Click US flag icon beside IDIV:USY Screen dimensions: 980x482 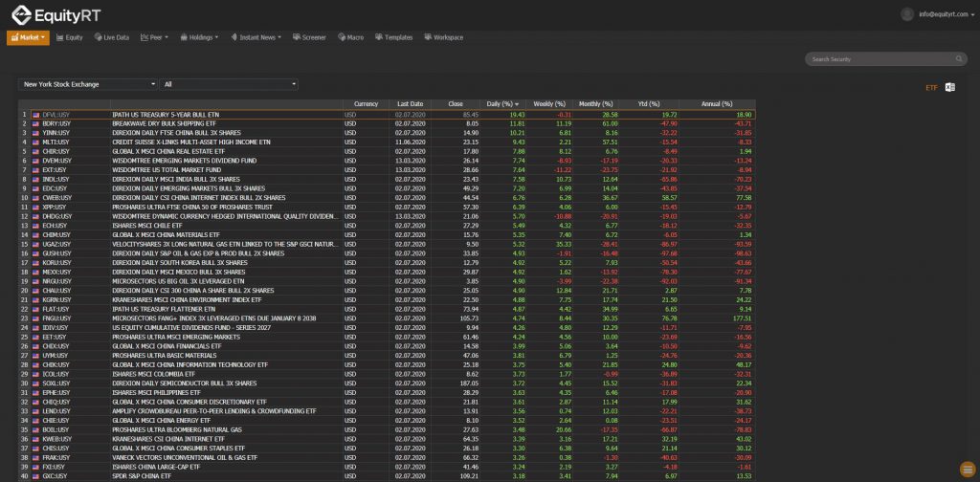[x=35, y=327]
